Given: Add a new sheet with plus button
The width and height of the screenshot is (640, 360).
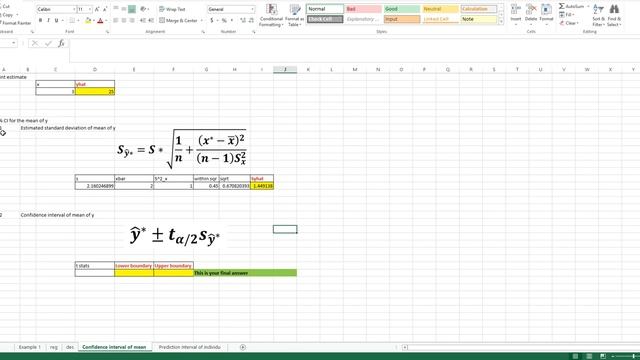Looking at the screenshot, I should pos(242,347).
